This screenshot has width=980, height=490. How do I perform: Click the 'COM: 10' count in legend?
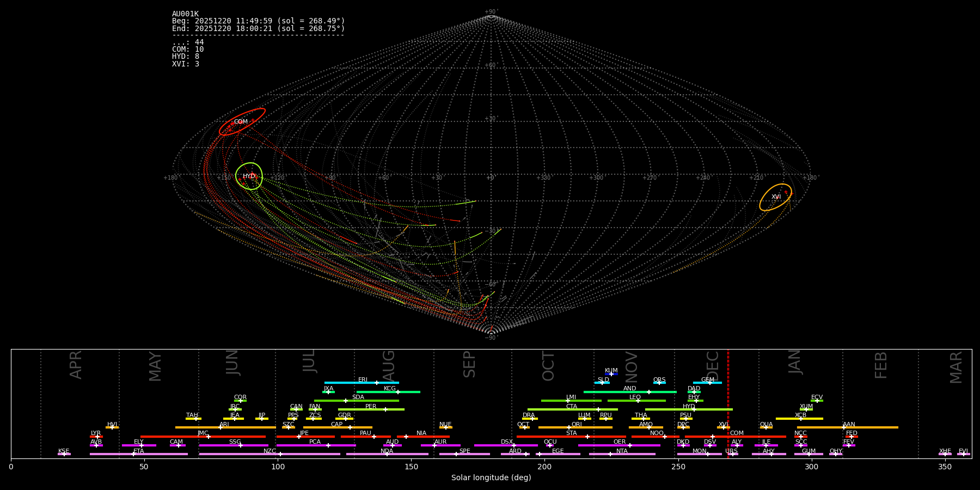point(188,50)
